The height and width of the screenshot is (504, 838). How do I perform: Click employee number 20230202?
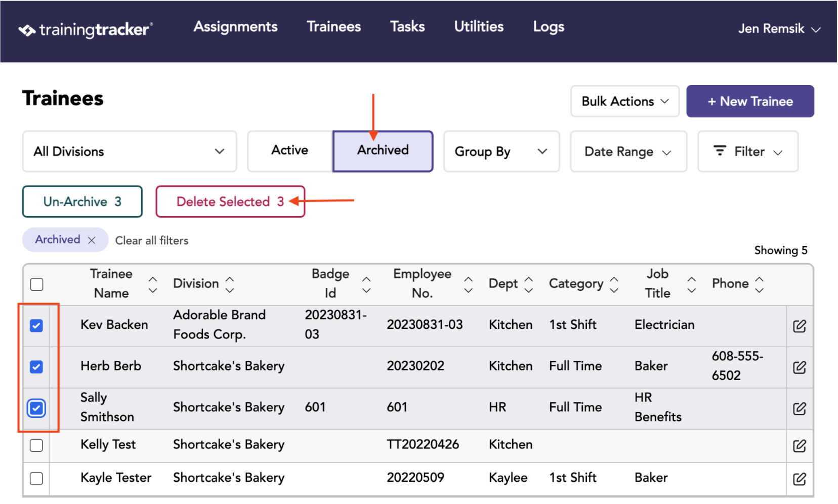pyautogui.click(x=415, y=366)
